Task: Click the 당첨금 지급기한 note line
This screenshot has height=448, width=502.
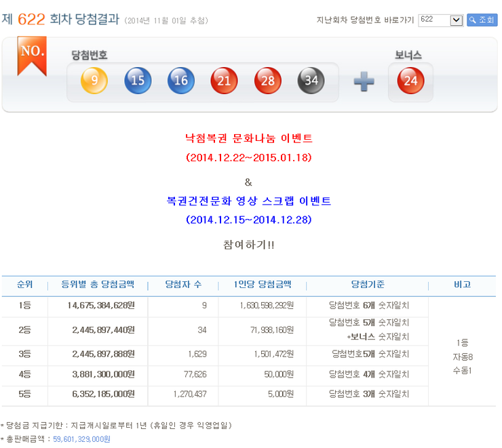Action: (x=116, y=426)
